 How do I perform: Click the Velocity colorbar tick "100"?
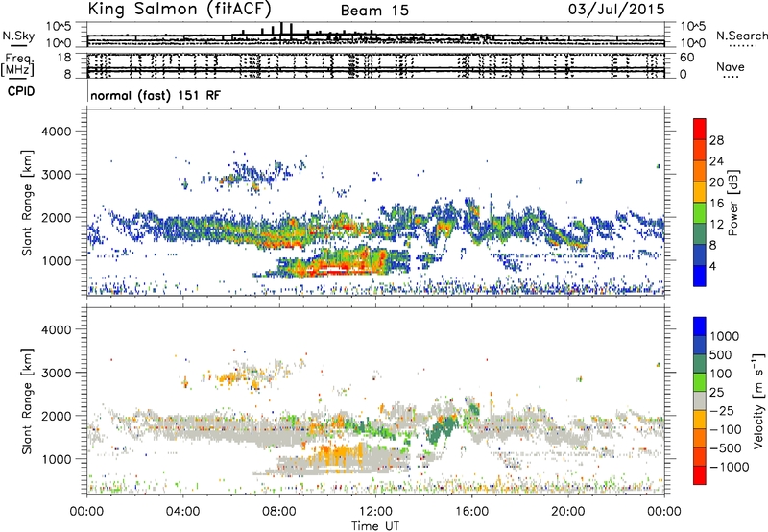click(720, 374)
